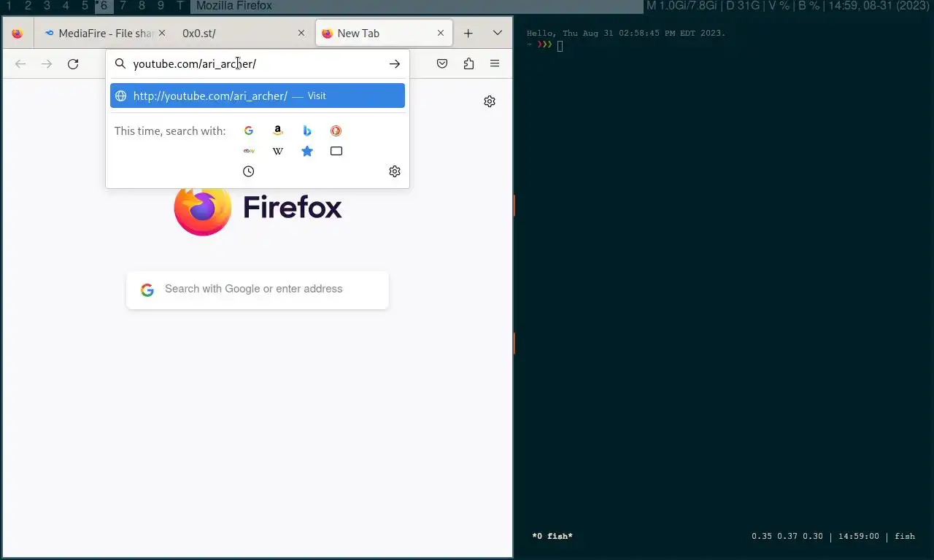Open the Extensions puzzle icon
934x560 pixels.
[468, 64]
